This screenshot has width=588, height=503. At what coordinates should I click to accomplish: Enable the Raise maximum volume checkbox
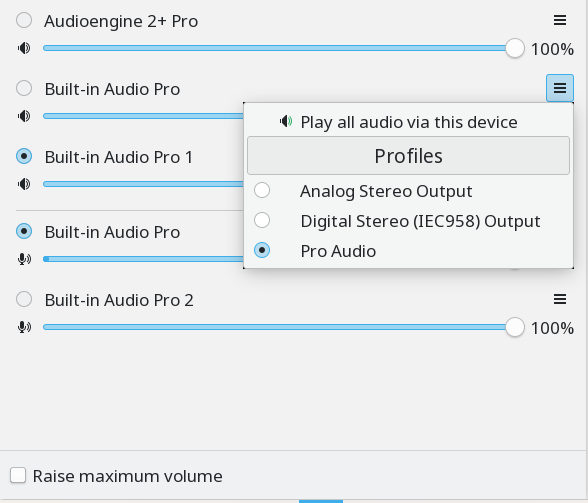18,475
